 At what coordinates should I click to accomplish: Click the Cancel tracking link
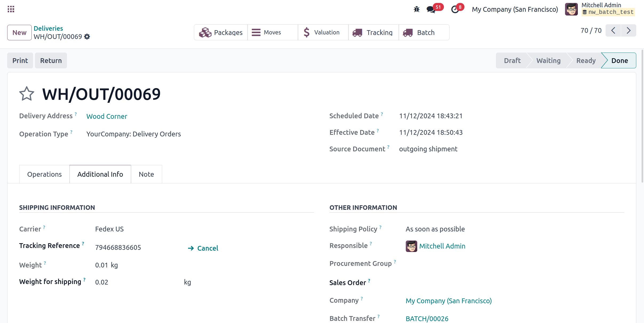pyautogui.click(x=203, y=248)
